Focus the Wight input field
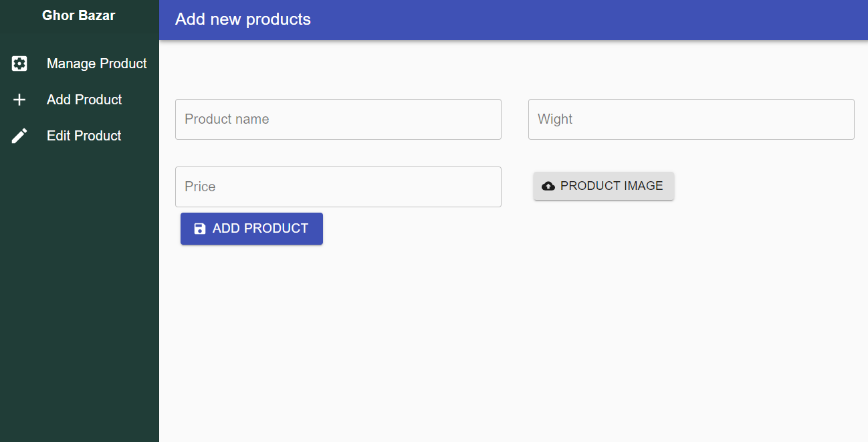This screenshot has width=868, height=442. [691, 120]
